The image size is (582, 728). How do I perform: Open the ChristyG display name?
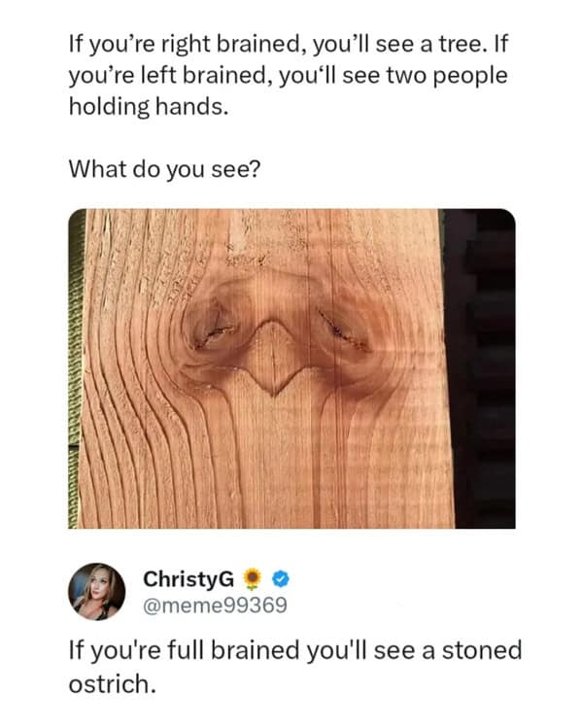click(x=188, y=579)
